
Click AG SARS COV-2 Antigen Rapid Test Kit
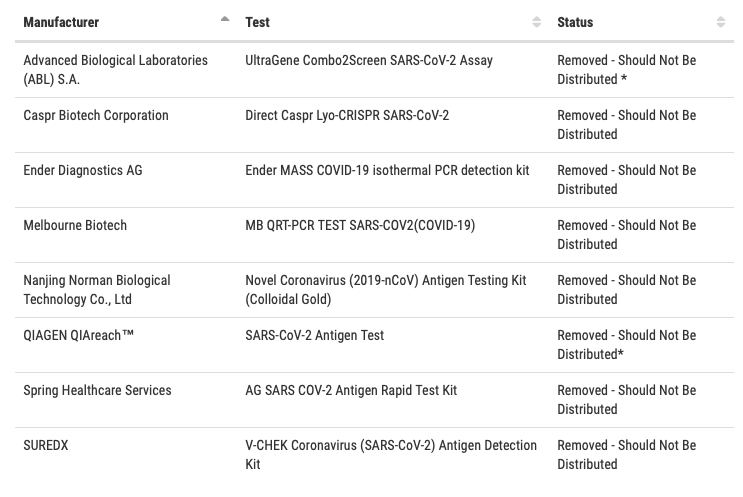pos(351,390)
